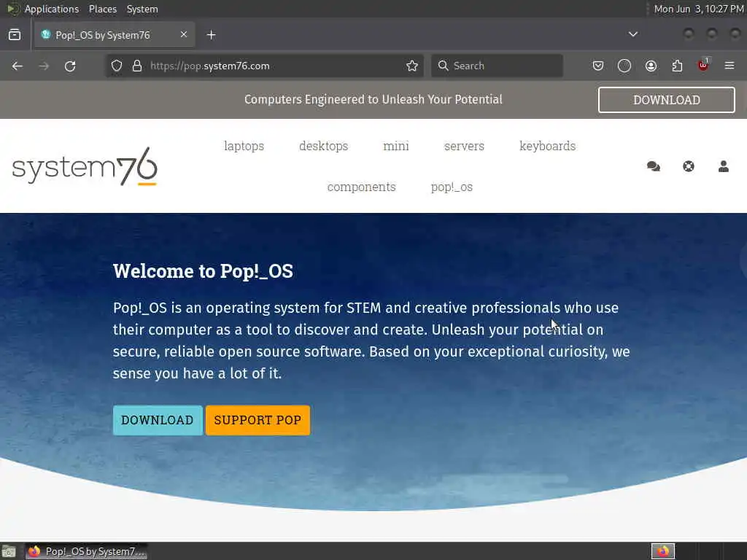Close the Pop!_OS by System76 tab
Image resolution: width=747 pixels, height=560 pixels.
point(184,34)
